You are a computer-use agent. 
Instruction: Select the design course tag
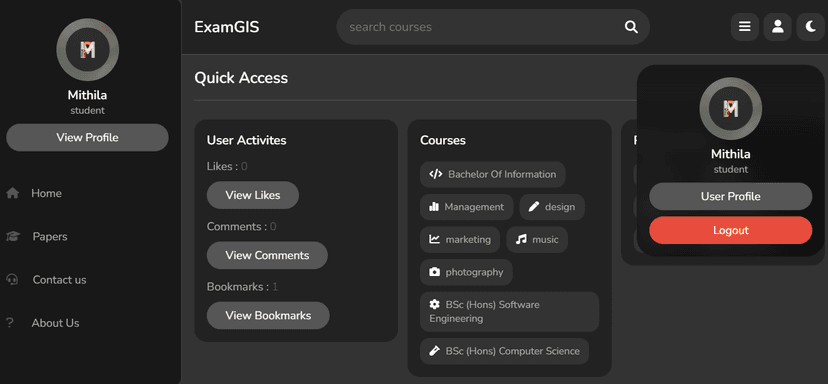[x=552, y=207]
